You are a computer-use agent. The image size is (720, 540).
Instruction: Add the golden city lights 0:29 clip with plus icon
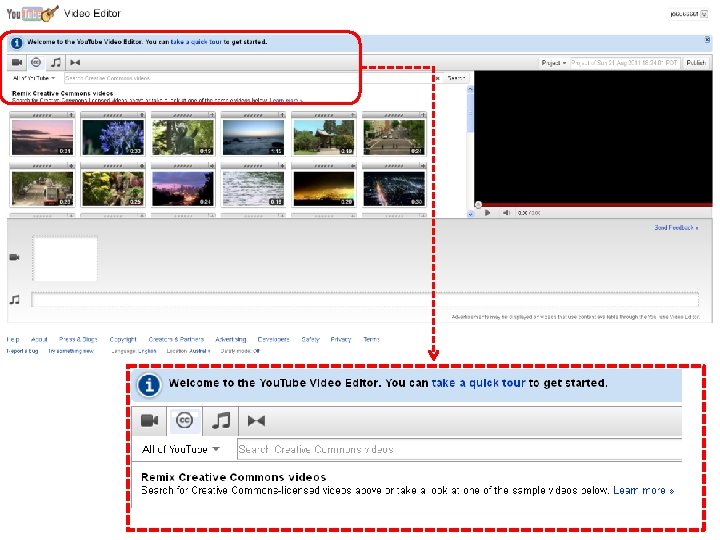(x=353, y=166)
